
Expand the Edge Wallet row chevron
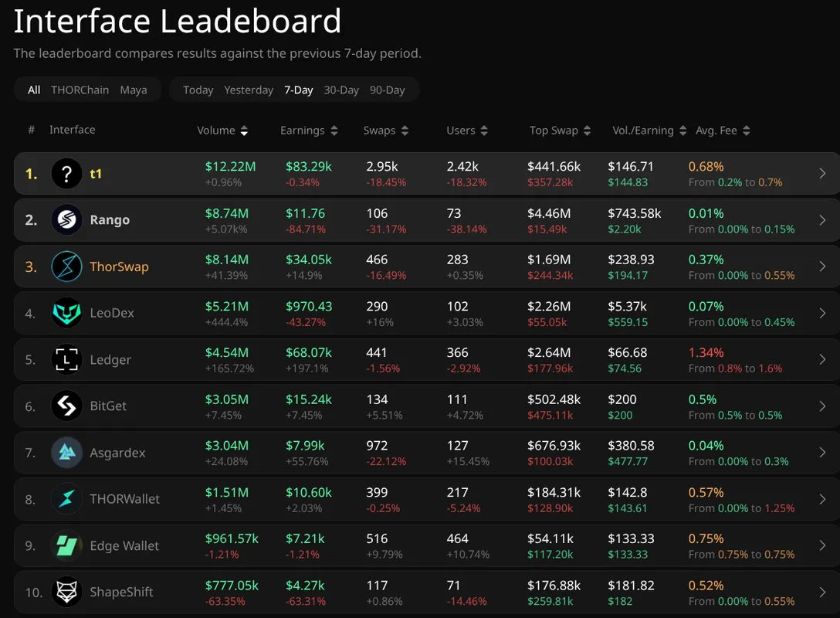(x=822, y=545)
